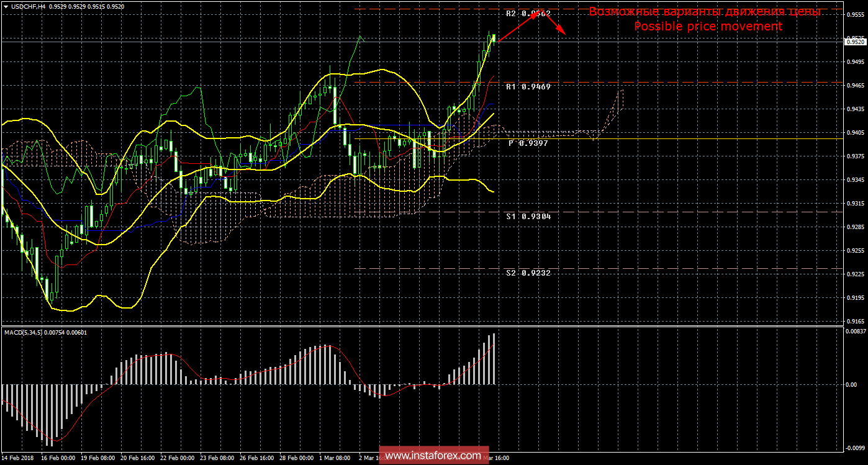
Task: Click the 0.9405 value on price axis
Action: tap(856, 133)
